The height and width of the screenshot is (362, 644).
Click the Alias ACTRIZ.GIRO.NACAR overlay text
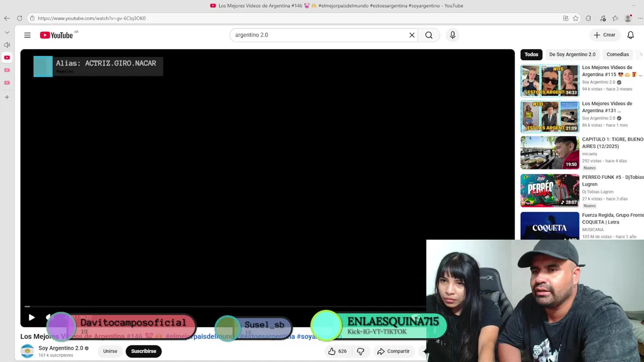[x=106, y=63]
